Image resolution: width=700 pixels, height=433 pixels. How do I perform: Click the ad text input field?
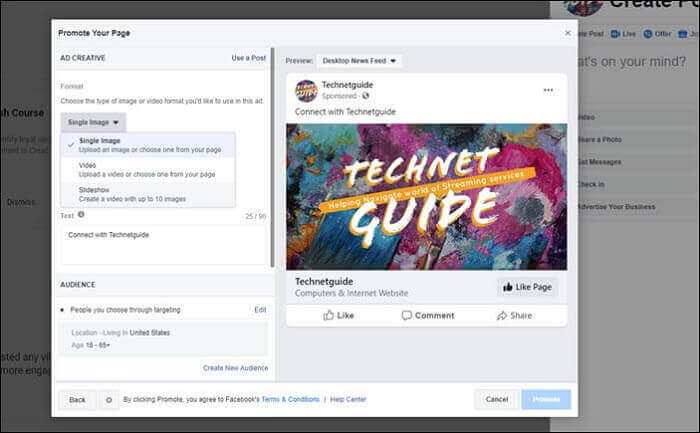[163, 245]
